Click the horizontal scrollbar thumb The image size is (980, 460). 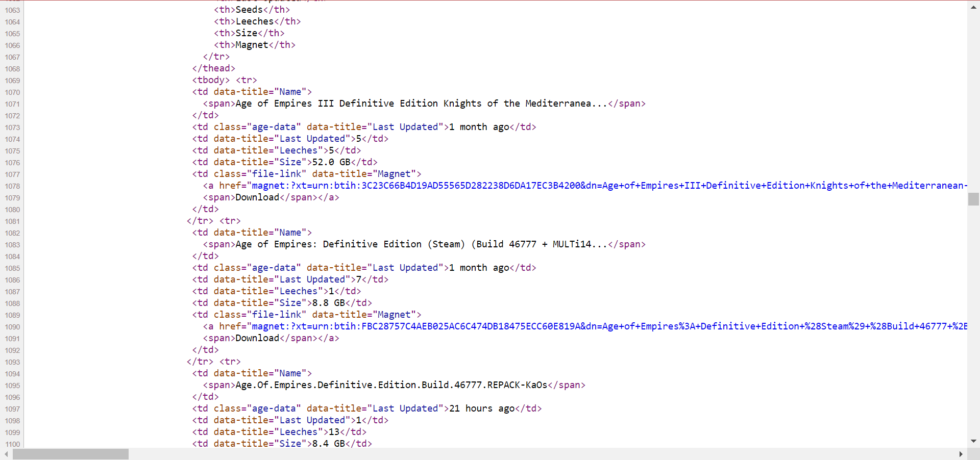coord(71,454)
